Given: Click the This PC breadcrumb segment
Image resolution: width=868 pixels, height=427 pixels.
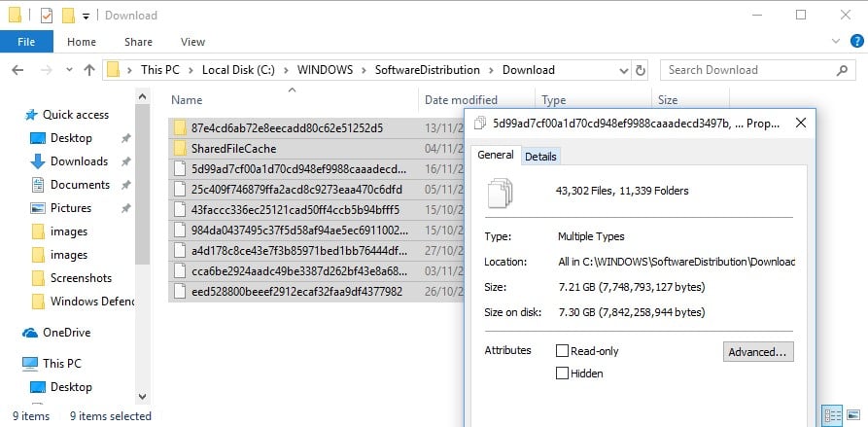Looking at the screenshot, I should [159, 70].
